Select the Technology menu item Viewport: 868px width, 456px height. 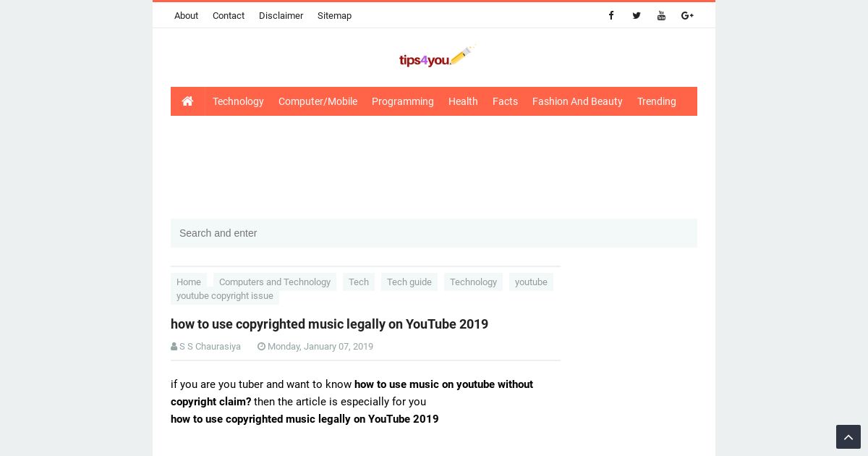tap(238, 101)
